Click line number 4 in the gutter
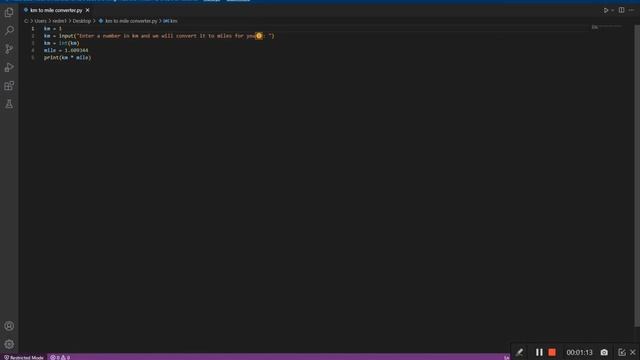 click(33, 51)
